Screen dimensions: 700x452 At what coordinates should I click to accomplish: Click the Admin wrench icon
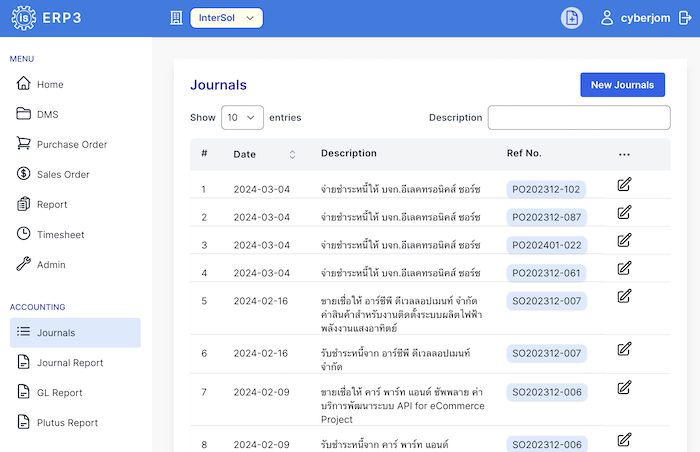23,264
